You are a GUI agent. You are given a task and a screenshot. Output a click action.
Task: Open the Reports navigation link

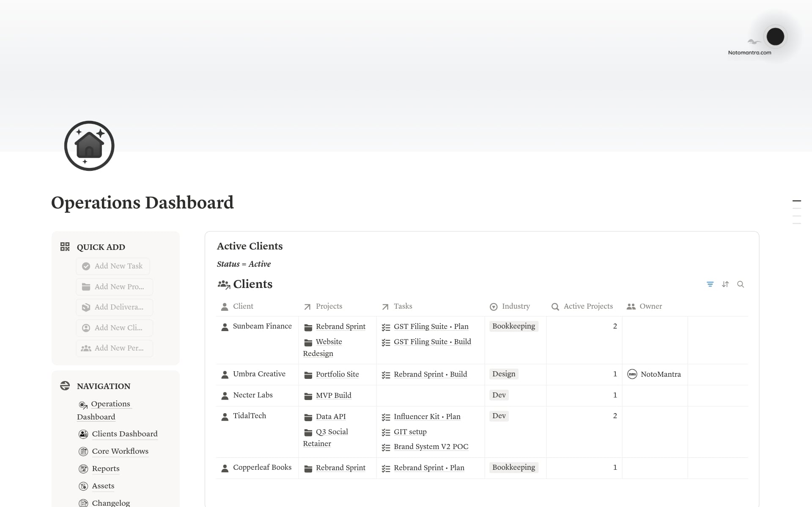click(106, 469)
